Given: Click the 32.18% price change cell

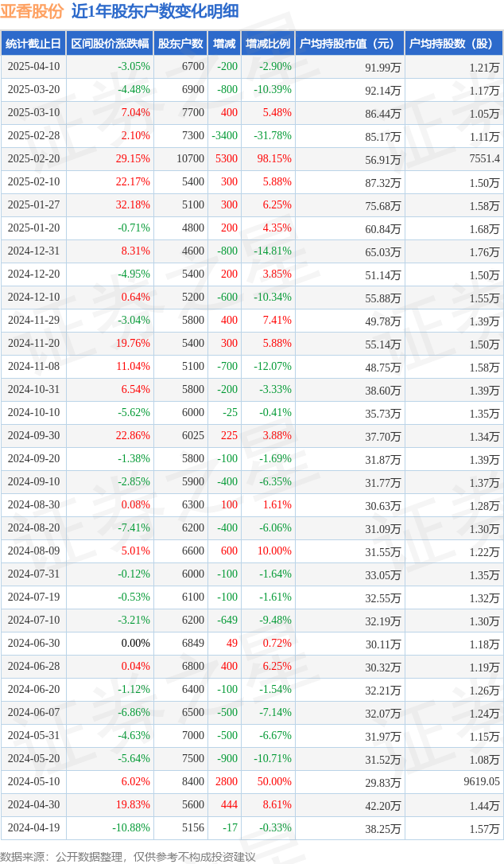Looking at the screenshot, I should click(133, 205).
